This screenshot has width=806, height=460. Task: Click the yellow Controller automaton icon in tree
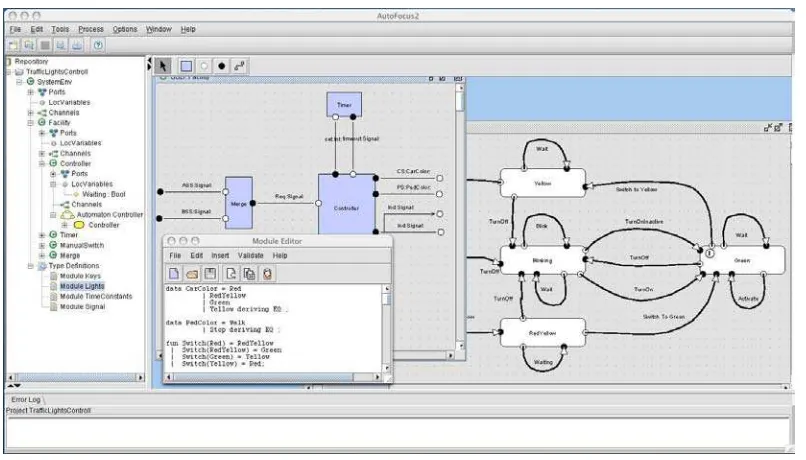[79, 225]
